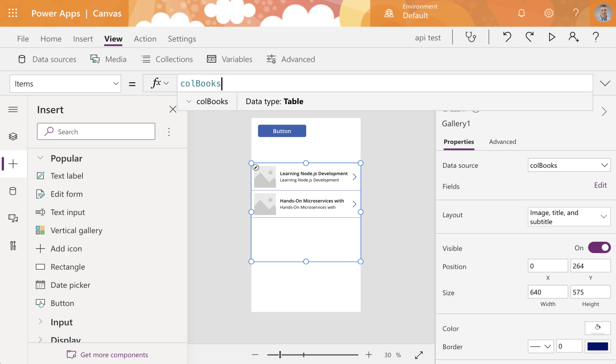Toggle the Visible switch off

point(599,248)
